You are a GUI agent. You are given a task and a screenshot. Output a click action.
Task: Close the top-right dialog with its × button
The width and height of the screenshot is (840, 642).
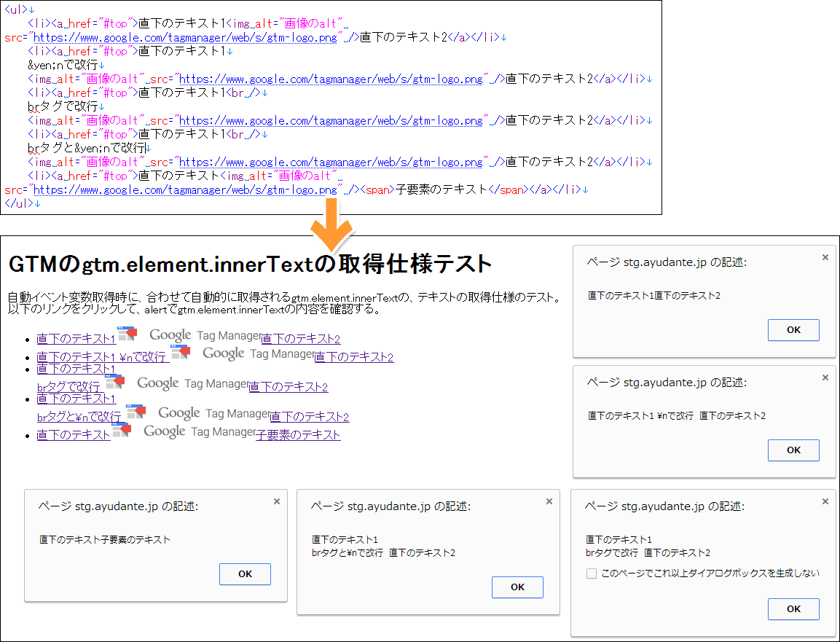825,257
